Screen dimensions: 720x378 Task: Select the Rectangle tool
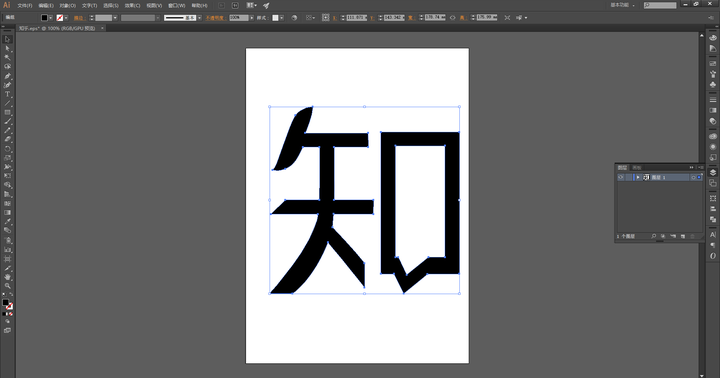point(7,112)
